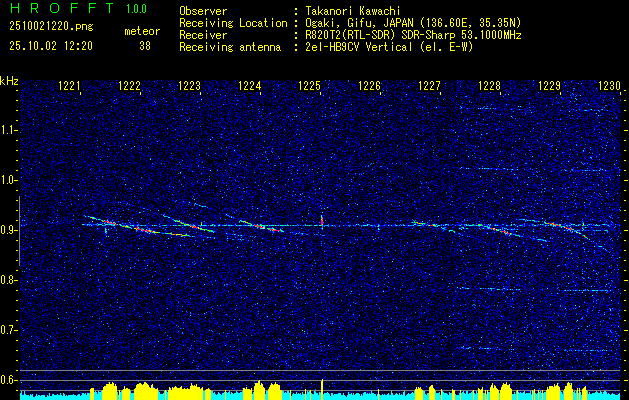Image resolution: width=629 pixels, height=400 pixels.
Task: Click the 0.8 kHz frequency label
Action: tap(8, 280)
